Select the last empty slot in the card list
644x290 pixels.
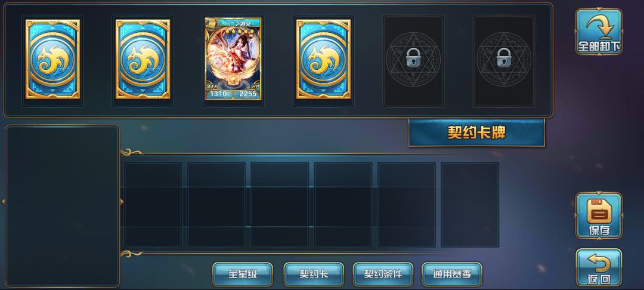(470, 205)
